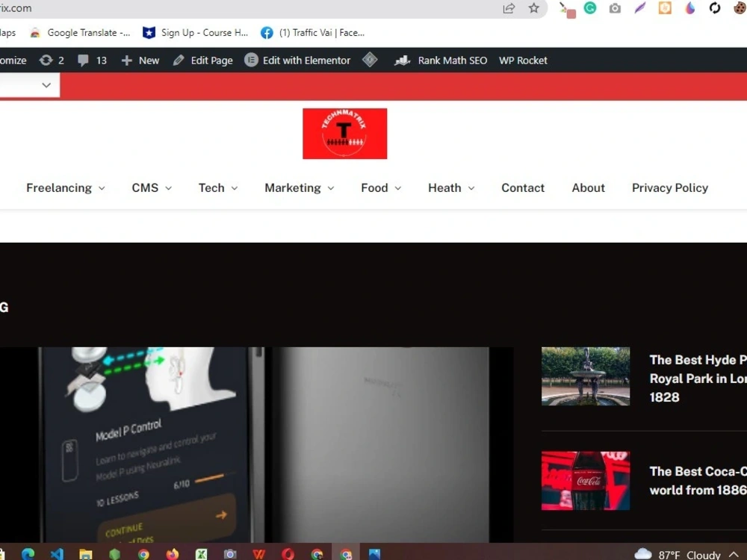Open the WordPress comments panel showing 13
This screenshot has height=560, width=747.
coord(92,60)
